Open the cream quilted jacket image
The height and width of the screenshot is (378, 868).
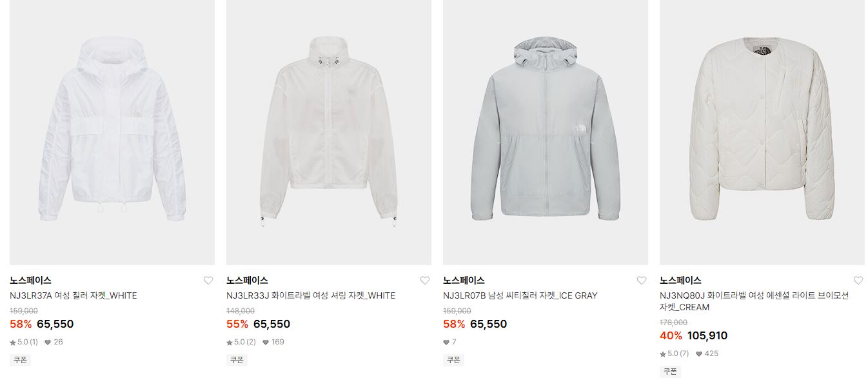click(762, 132)
